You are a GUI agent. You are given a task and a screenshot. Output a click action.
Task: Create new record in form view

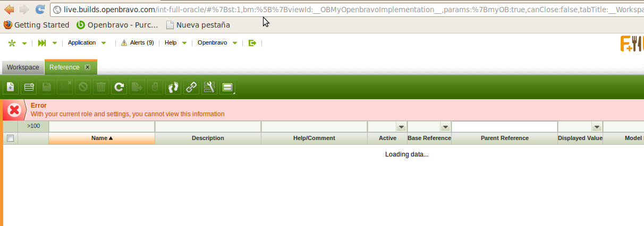(10, 87)
